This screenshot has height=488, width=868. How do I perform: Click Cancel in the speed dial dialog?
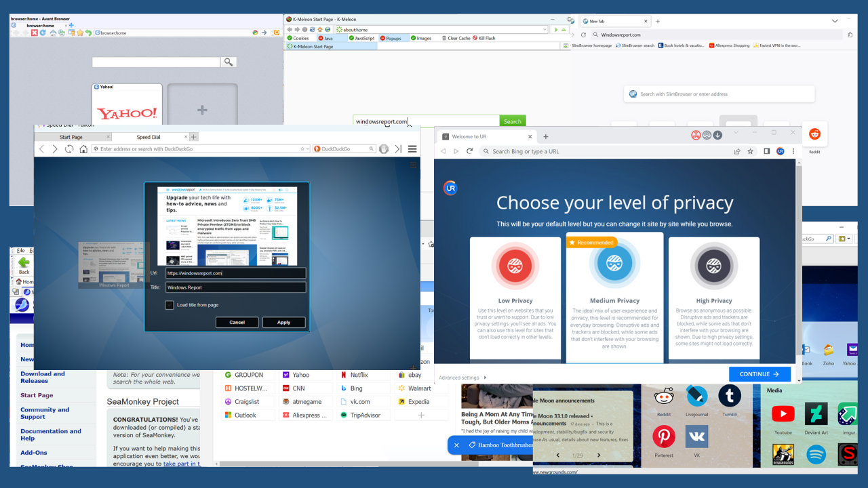(237, 323)
